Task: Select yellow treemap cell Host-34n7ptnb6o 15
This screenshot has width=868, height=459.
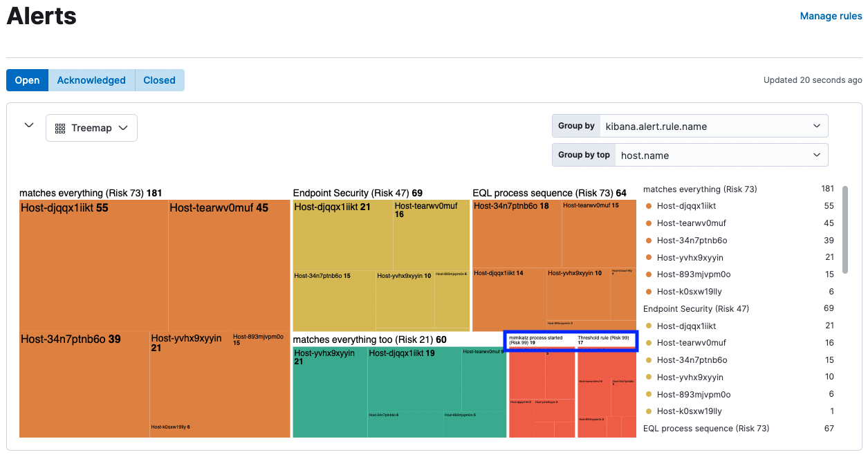Action: 334,301
